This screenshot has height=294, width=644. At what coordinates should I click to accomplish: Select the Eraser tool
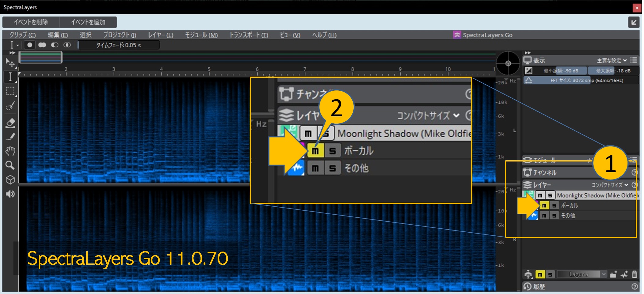pos(10,123)
